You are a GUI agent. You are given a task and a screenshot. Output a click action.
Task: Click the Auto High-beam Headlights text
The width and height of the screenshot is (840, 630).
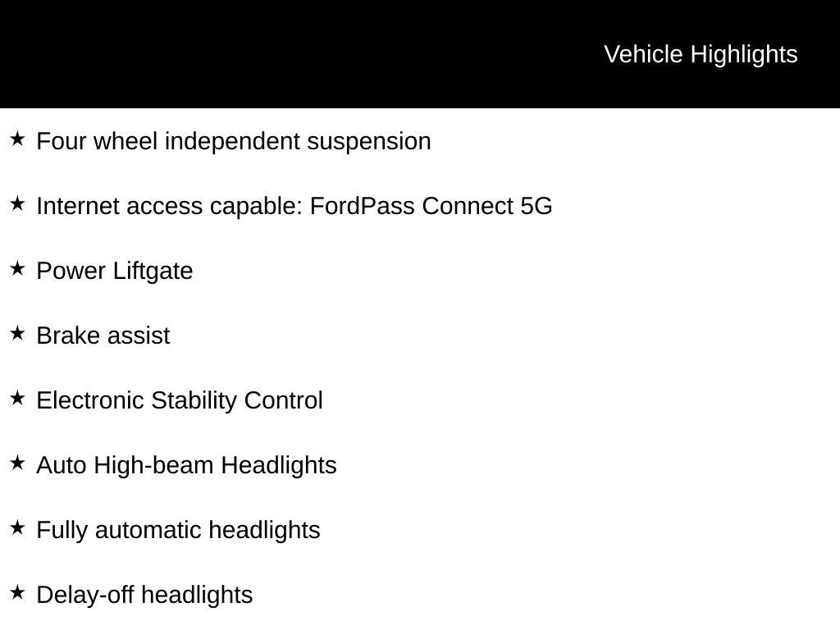(x=186, y=465)
